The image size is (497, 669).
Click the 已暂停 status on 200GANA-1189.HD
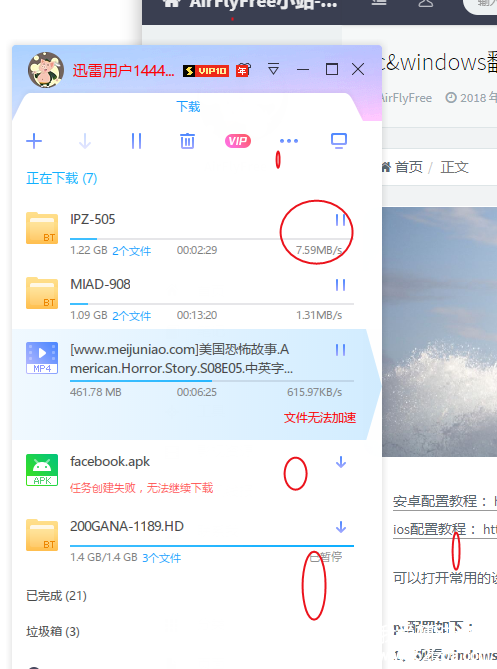[326, 557]
